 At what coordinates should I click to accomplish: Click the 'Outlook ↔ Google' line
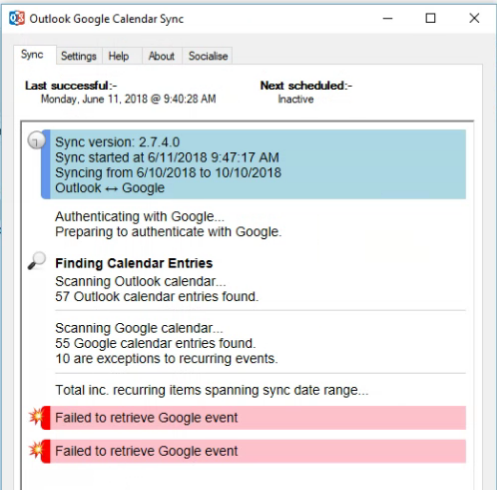click(x=110, y=188)
